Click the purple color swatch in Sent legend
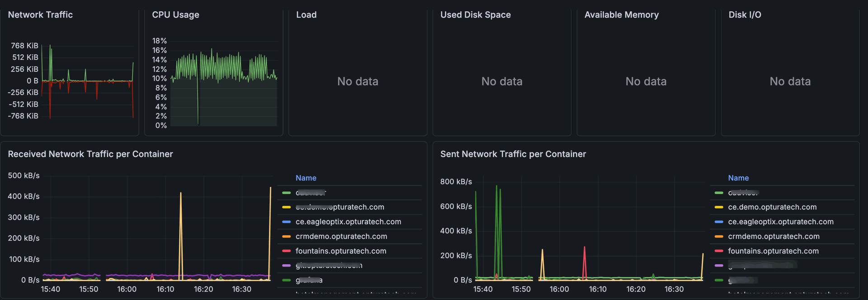This screenshot has height=300, width=868. click(719, 266)
